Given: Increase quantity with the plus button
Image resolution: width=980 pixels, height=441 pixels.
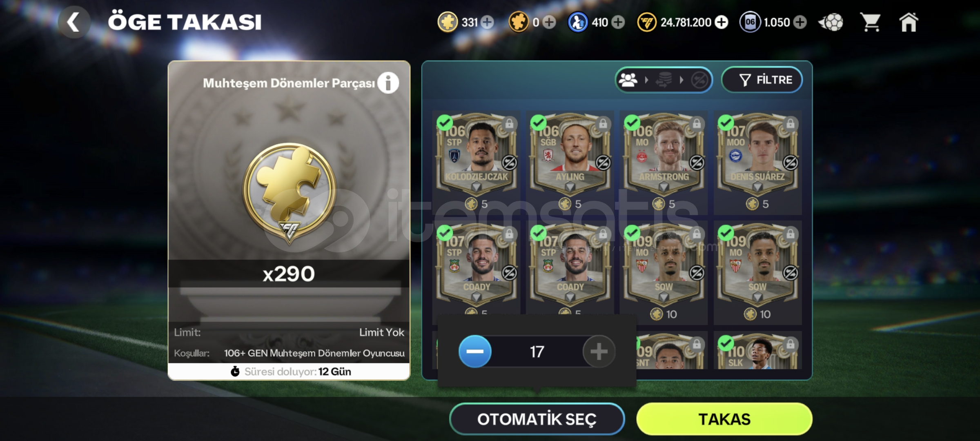Looking at the screenshot, I should 599,352.
